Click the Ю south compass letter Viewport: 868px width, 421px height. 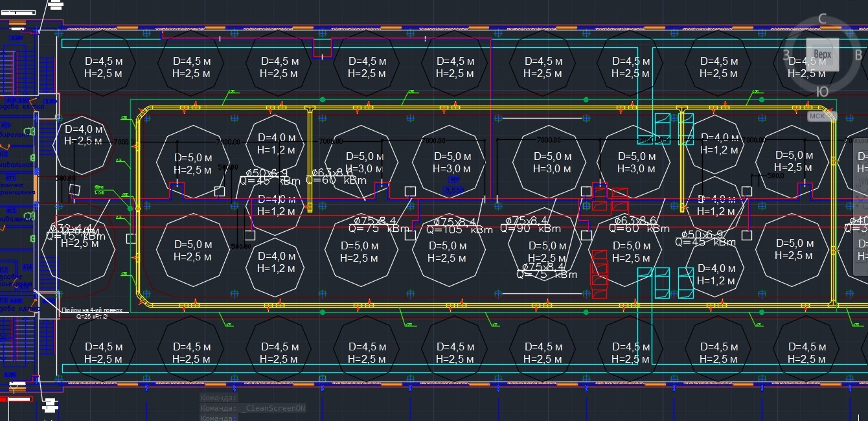[x=822, y=91]
